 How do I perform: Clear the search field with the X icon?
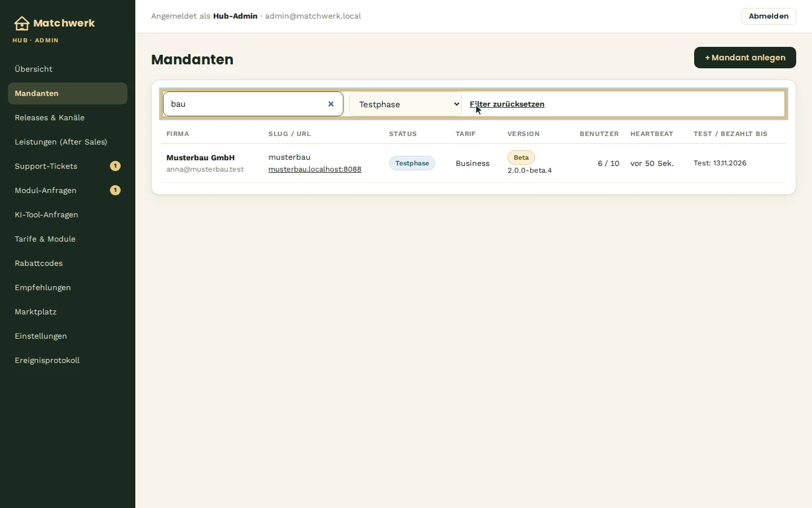[x=331, y=104]
